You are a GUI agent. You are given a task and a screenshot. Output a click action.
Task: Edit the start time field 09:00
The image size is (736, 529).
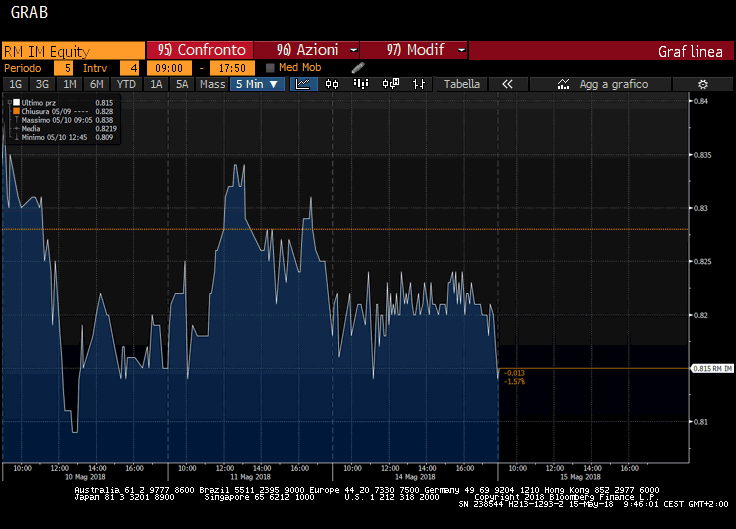pos(169,68)
